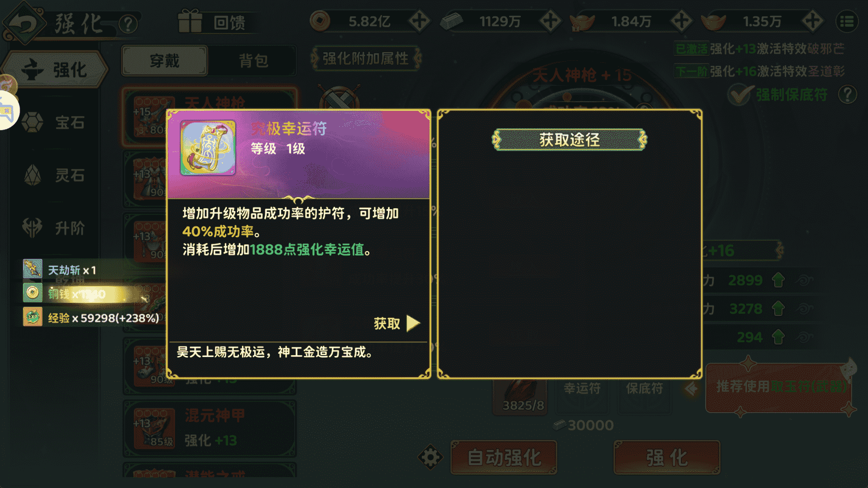The image size is (868, 488).
Task: Click the 究极幸运符 item icon in tooltip
Action: (208, 148)
